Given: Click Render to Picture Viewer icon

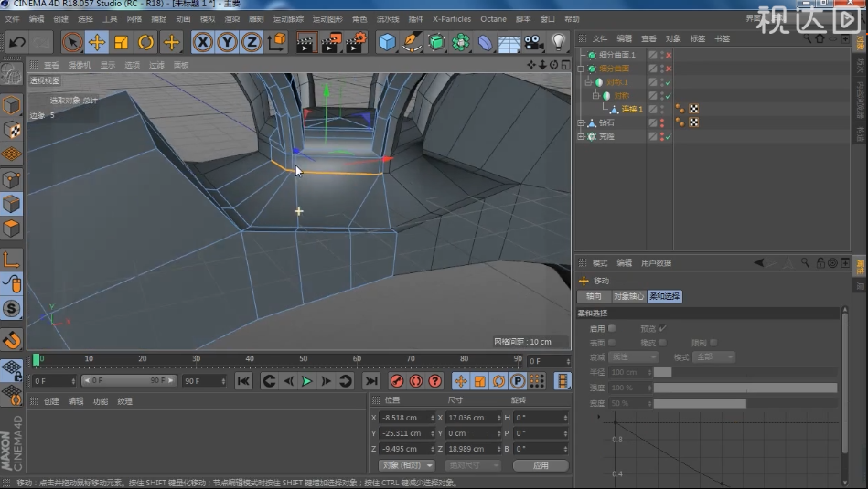Looking at the screenshot, I should click(x=331, y=42).
